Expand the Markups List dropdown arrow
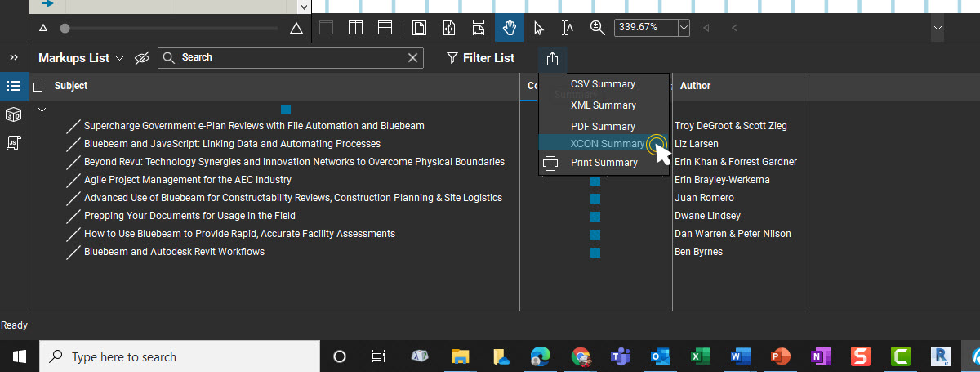The width and height of the screenshot is (980, 372). [120, 58]
